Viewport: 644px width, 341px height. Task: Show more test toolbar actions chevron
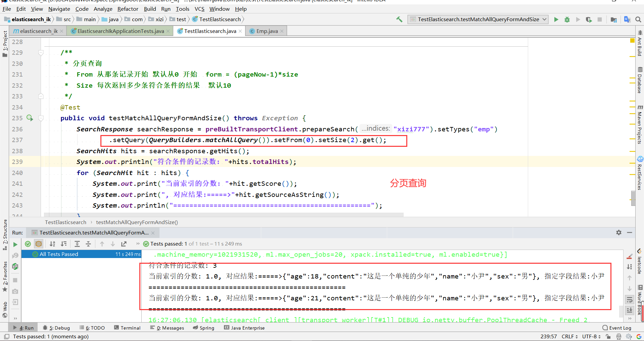click(138, 244)
